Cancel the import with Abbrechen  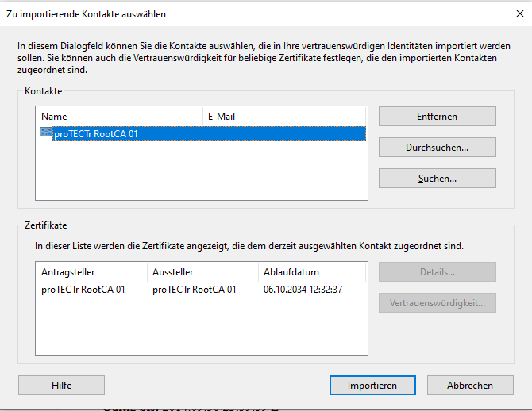[x=469, y=386]
